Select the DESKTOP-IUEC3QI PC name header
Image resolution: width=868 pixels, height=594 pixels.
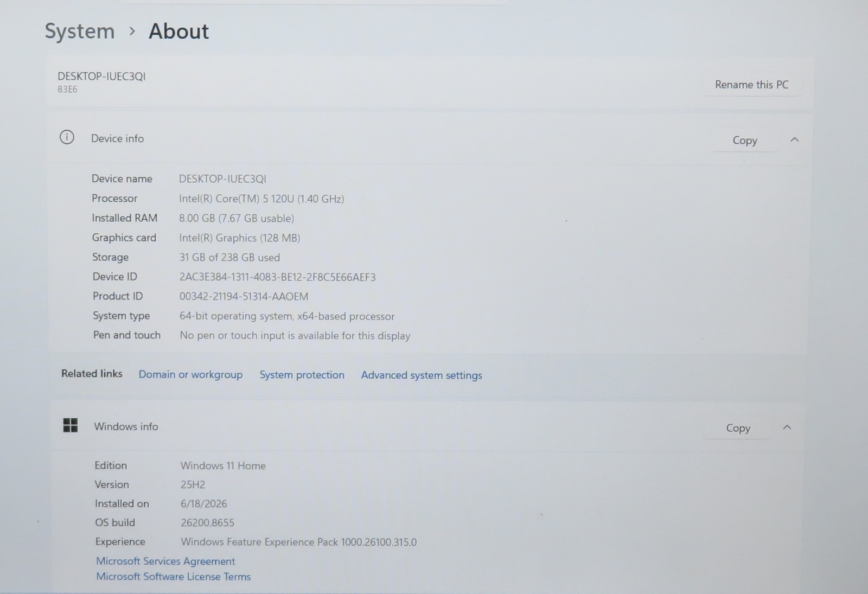tap(101, 76)
